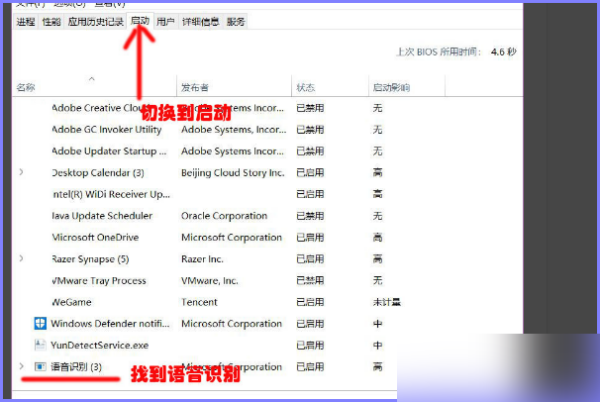Click the 上次 BIOS 所用时间 label
This screenshot has height=402, width=600.
(x=438, y=52)
